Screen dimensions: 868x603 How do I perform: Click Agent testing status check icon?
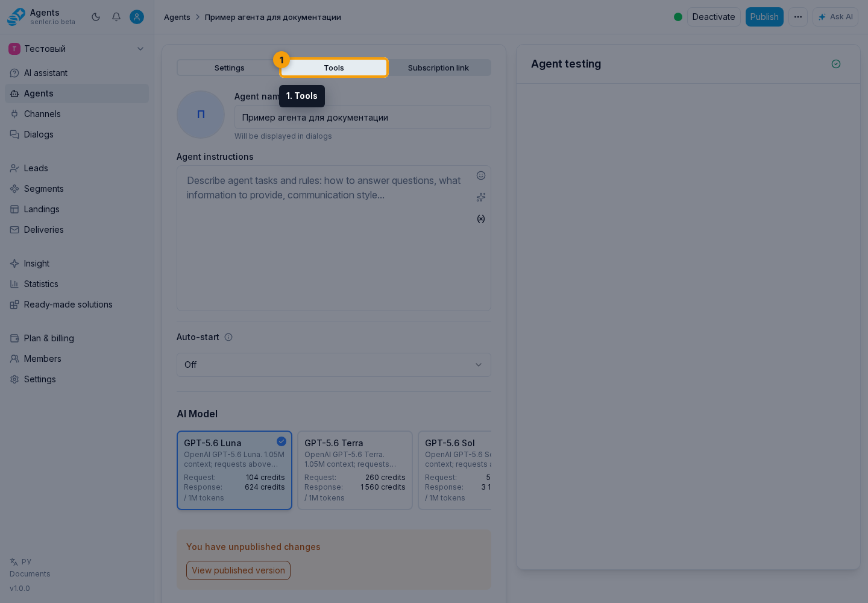836,64
